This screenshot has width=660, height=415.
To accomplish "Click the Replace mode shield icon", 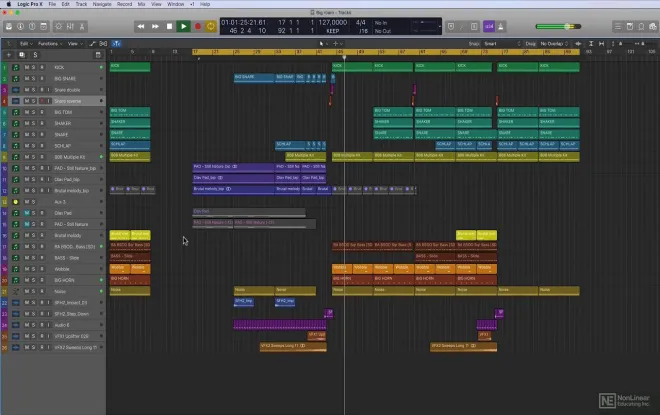I will (451, 27).
